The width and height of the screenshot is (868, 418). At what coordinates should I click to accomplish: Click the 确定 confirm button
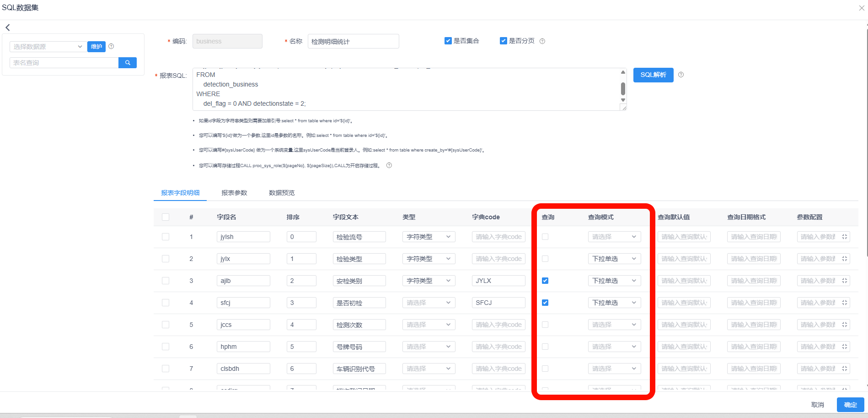click(x=850, y=405)
